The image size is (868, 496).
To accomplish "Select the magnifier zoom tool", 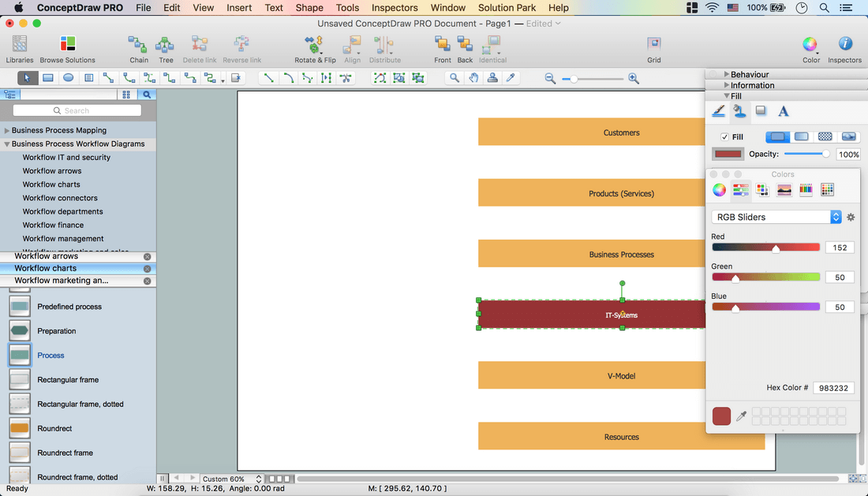I will (455, 78).
